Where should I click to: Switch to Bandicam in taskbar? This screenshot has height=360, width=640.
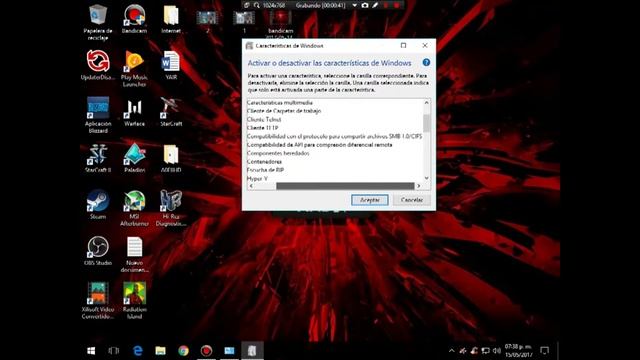(x=207, y=351)
